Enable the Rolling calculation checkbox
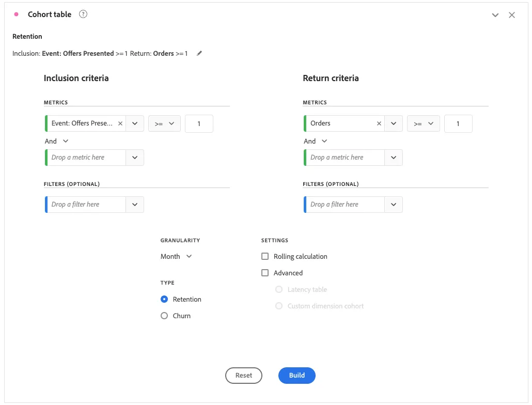Screen dimensions: 532x405 tap(265, 256)
